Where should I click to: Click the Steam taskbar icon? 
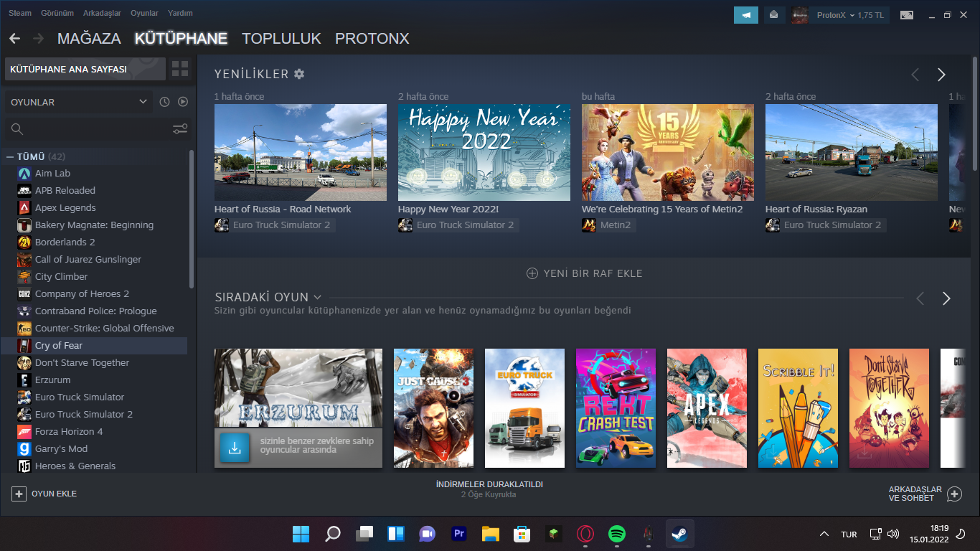[679, 534]
